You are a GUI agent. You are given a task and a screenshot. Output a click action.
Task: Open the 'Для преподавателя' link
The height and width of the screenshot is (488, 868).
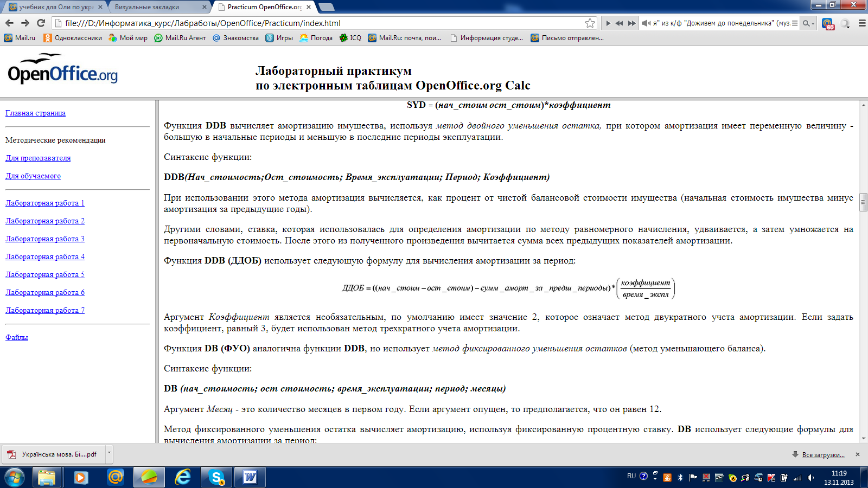[x=38, y=158]
